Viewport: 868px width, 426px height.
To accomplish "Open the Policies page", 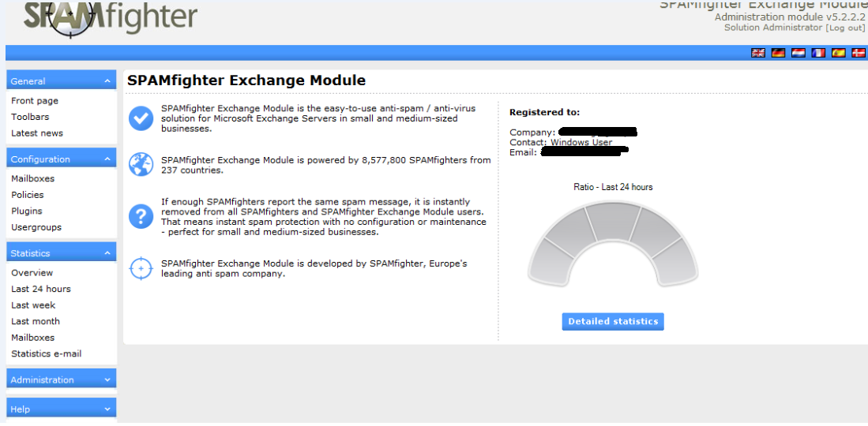I will click(28, 195).
